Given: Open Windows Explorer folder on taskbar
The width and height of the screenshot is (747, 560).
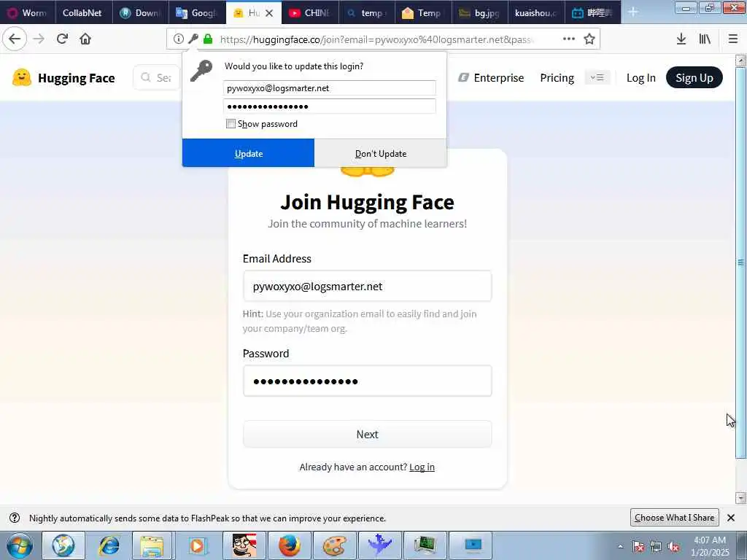Looking at the screenshot, I should tap(152, 545).
